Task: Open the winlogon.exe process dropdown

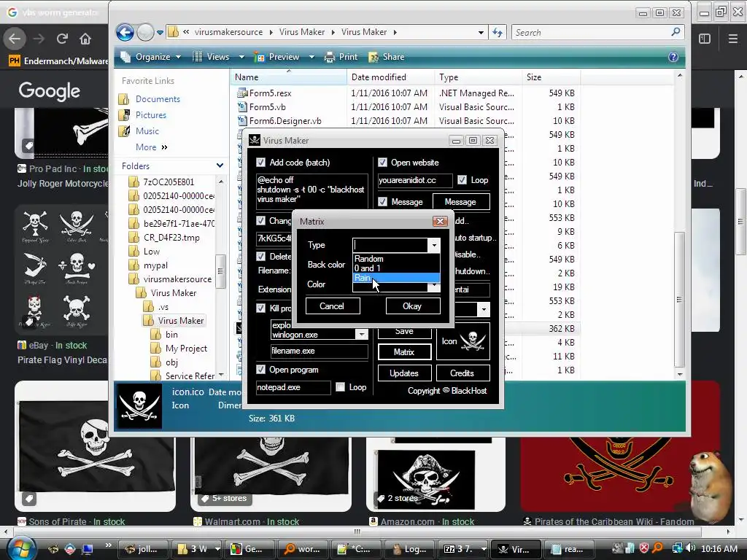Action: point(362,335)
